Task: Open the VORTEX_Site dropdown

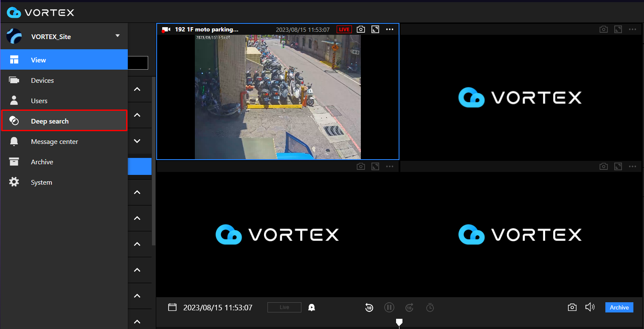Action: 118,37
